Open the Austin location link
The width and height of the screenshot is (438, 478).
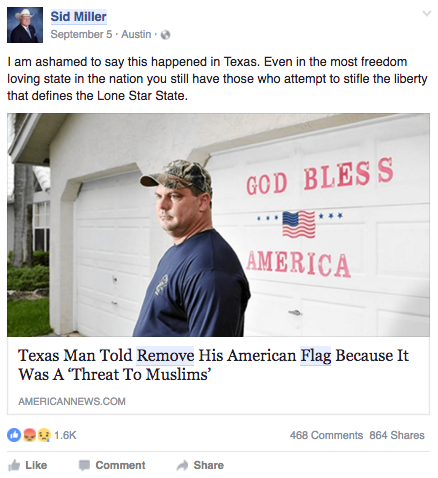136,34
